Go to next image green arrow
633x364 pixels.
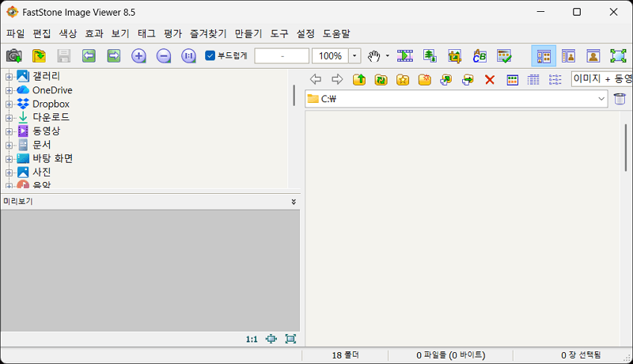pos(114,55)
